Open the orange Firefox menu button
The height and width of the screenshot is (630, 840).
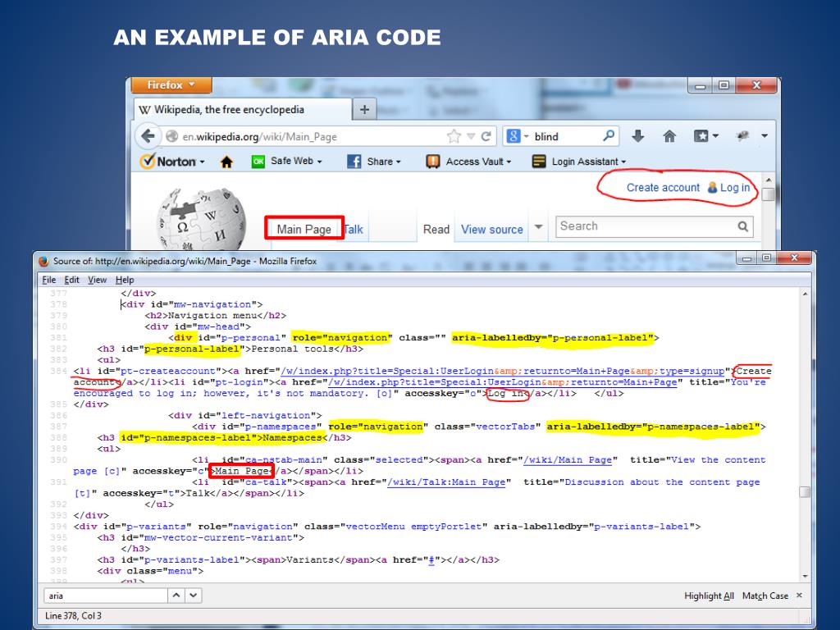171,85
